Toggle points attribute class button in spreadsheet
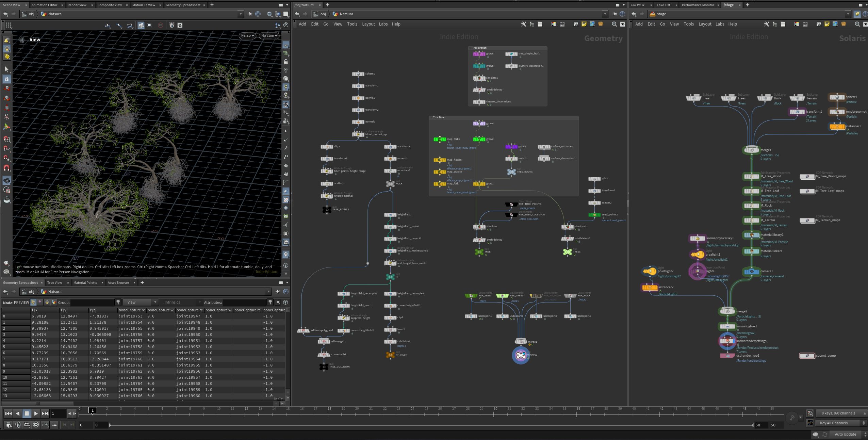The width and height of the screenshot is (868, 440). (33, 302)
